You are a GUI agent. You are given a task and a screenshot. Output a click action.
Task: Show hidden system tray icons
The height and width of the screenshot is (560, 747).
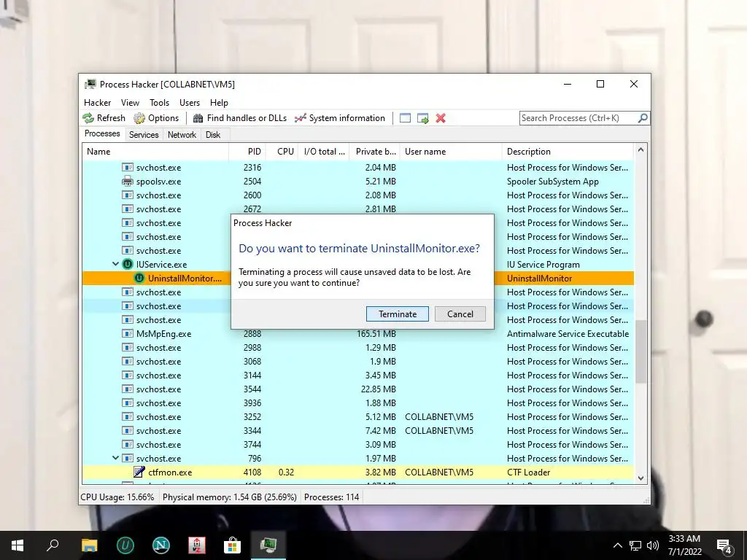617,545
